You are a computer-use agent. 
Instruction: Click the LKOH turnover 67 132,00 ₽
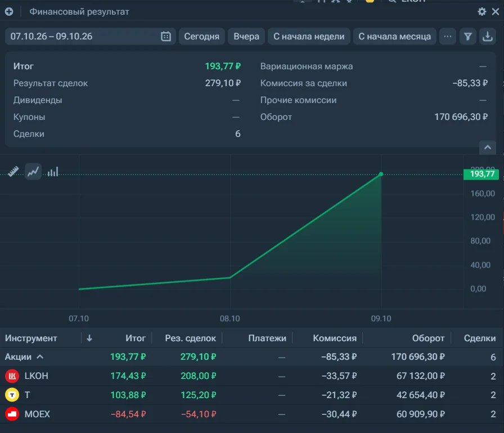coord(420,376)
